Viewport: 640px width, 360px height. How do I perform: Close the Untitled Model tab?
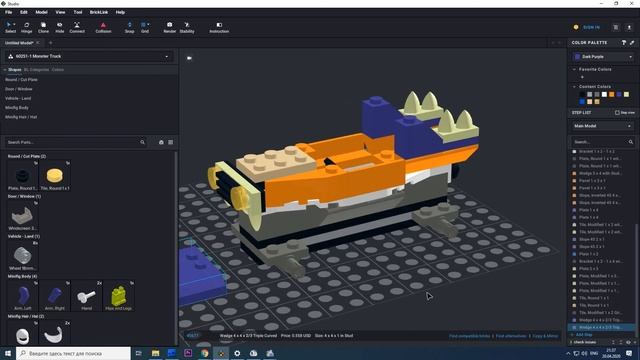38,42
